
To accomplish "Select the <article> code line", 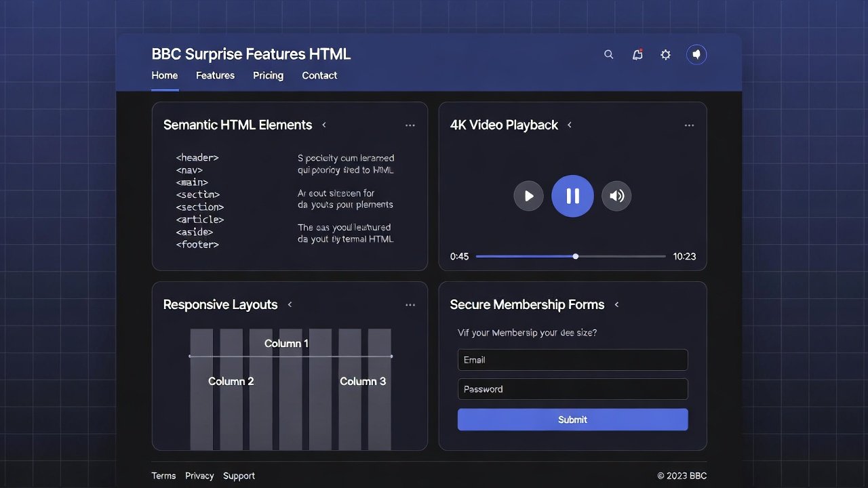I will coord(200,220).
